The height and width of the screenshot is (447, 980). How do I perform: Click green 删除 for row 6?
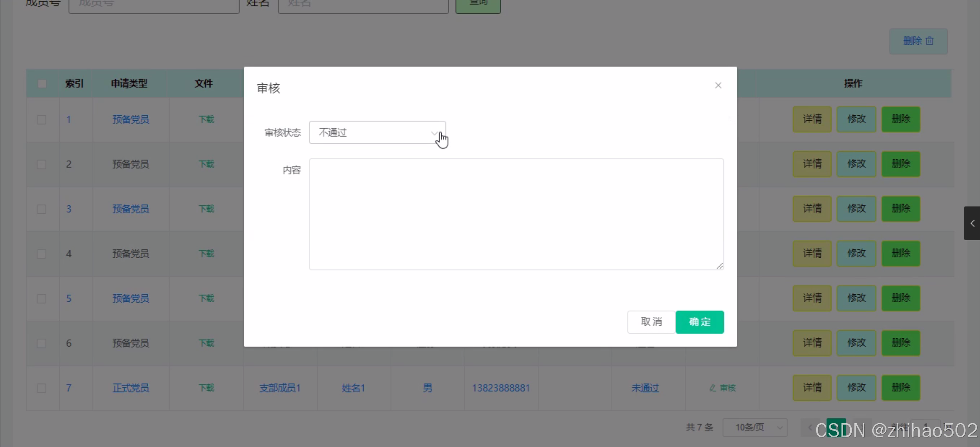point(900,343)
